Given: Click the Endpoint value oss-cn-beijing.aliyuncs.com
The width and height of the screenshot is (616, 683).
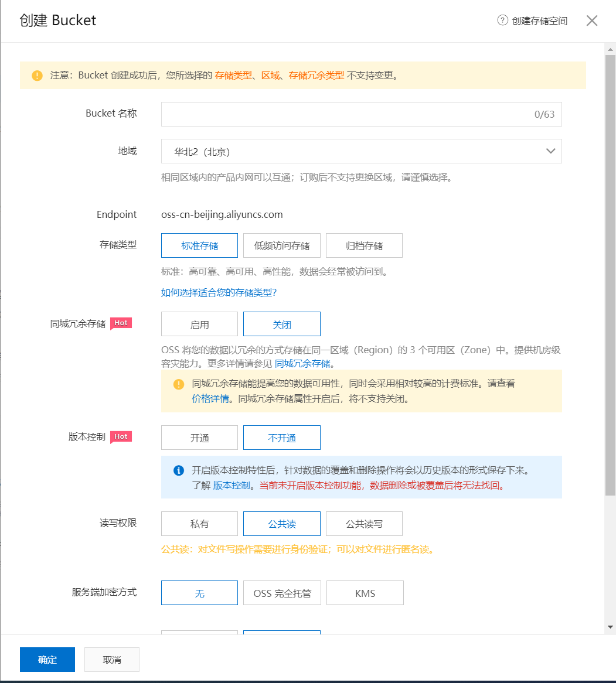Looking at the screenshot, I should (x=222, y=215).
